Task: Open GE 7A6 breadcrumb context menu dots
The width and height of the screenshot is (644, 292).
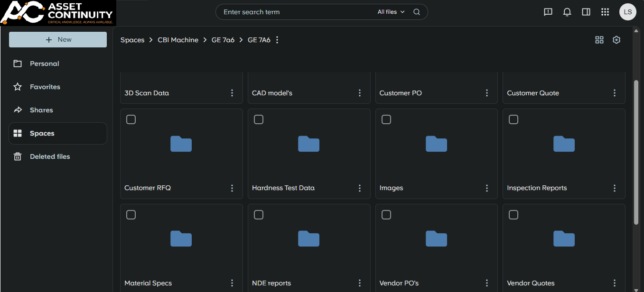Action: coord(278,40)
